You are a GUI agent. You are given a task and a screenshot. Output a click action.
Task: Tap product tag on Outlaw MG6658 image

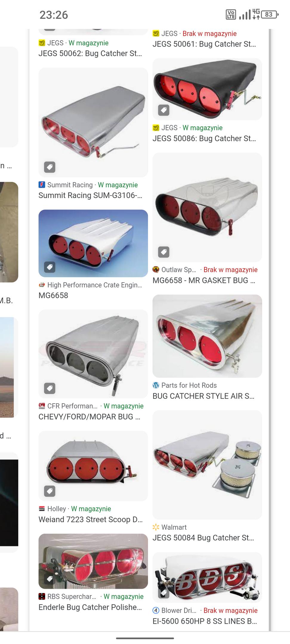pyautogui.click(x=163, y=252)
